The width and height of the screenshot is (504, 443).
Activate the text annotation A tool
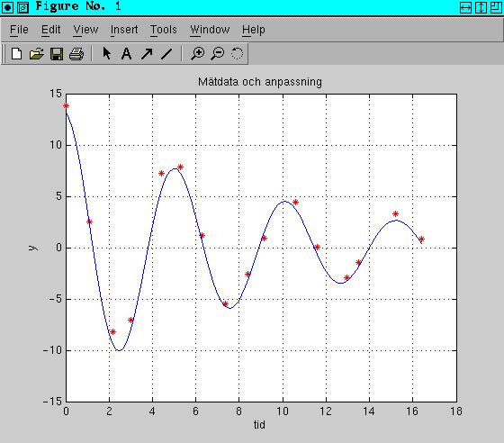click(126, 54)
